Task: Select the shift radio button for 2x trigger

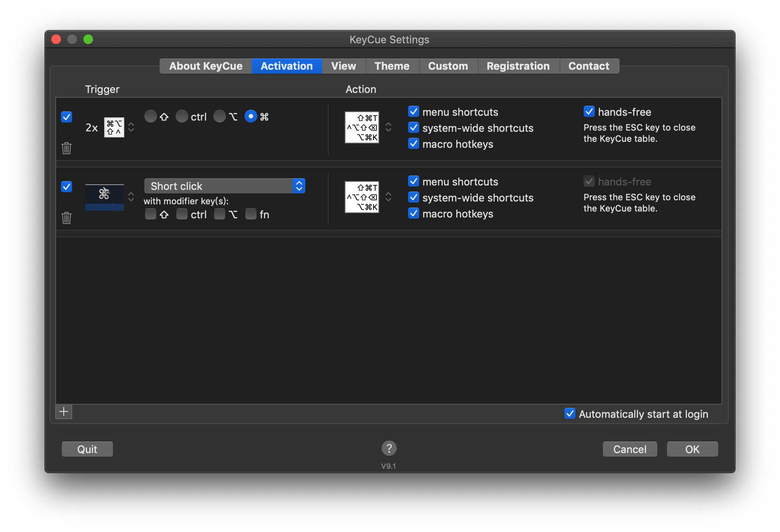Action: pyautogui.click(x=151, y=117)
